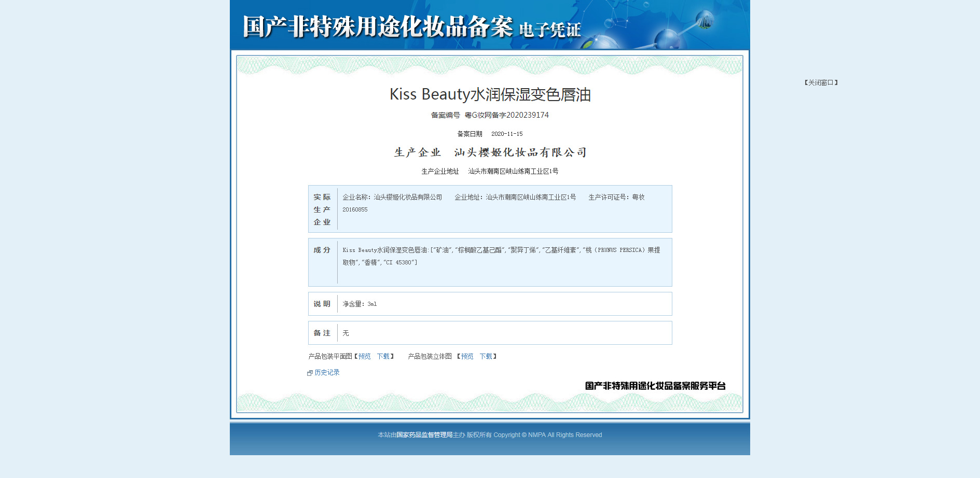This screenshot has width=980, height=478.
Task: Preview the 产品包装立体图 image
Action: click(467, 356)
